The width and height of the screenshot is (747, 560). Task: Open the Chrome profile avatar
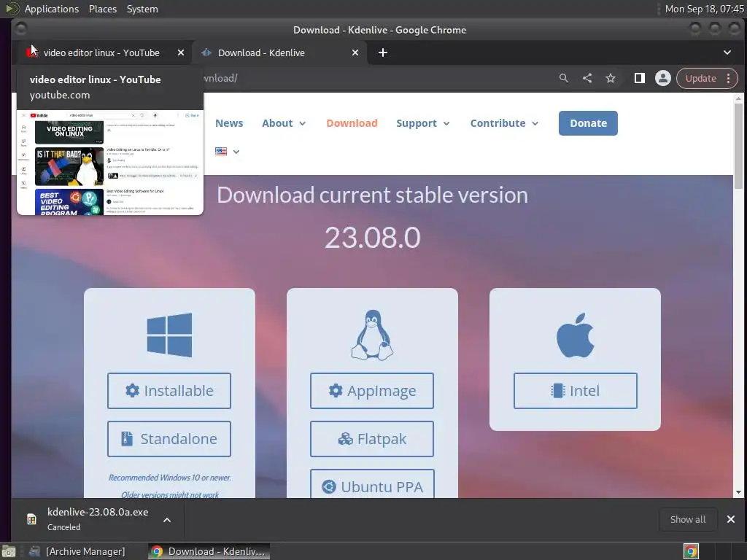click(662, 78)
